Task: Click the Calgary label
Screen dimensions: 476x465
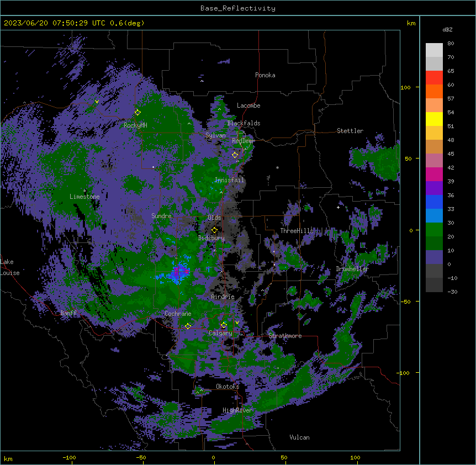Action: tap(220, 333)
